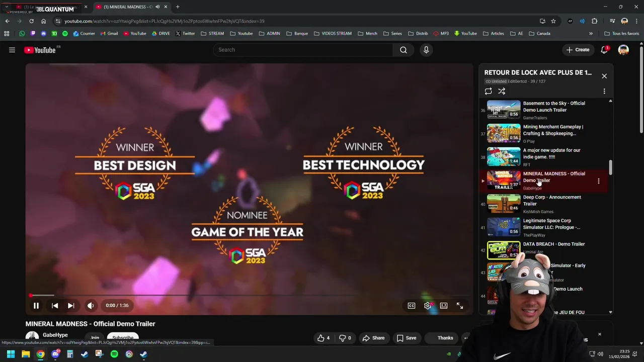Image resolution: width=644 pixels, height=362 pixels.
Task: Open the Twitter bookmark
Action: click(x=185, y=34)
